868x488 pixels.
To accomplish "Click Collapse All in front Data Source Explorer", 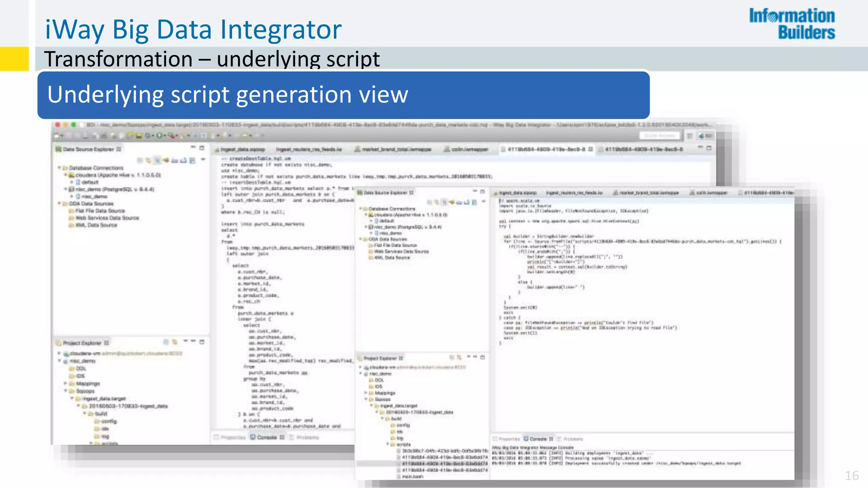I will point(429,202).
